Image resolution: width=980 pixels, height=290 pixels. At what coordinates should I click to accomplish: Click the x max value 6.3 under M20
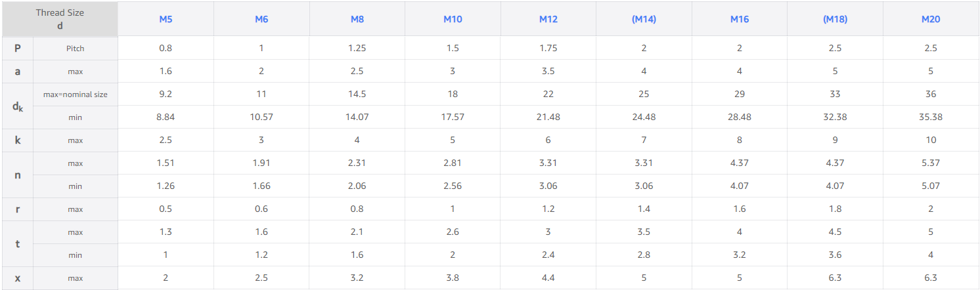pos(931,278)
